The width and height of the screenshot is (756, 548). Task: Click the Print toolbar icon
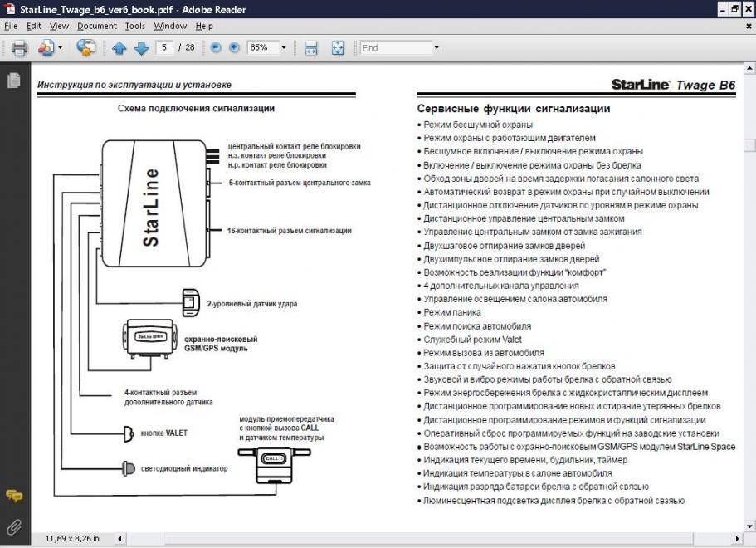pyautogui.click(x=19, y=48)
